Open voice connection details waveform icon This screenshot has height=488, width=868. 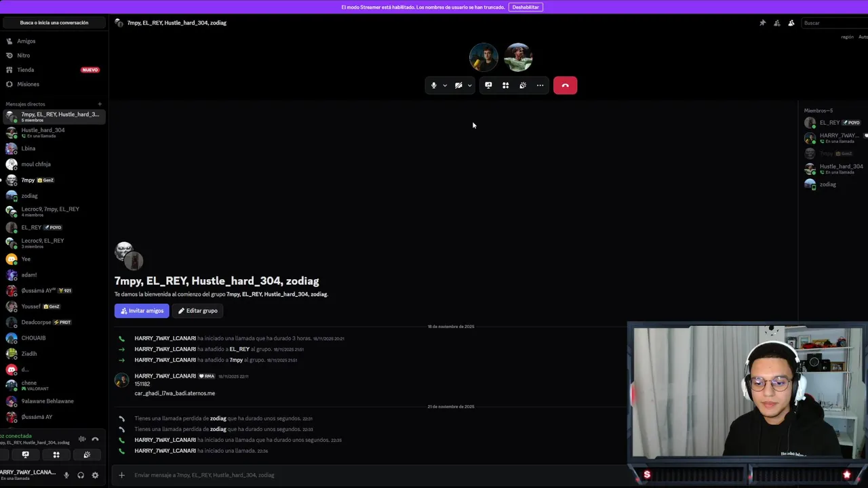[x=82, y=439]
